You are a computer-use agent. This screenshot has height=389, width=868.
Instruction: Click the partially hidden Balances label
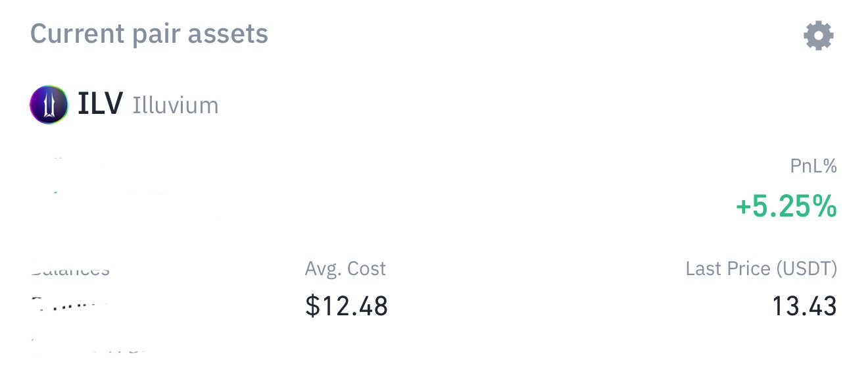click(x=70, y=271)
